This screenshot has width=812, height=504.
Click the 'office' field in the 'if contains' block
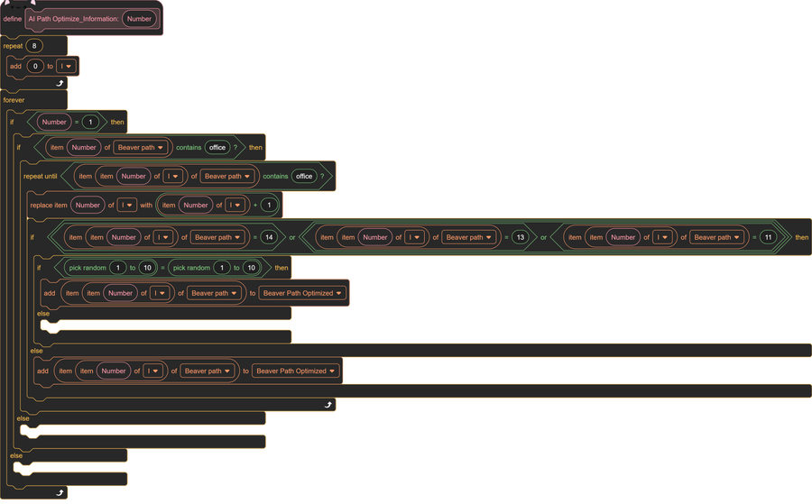pos(217,148)
